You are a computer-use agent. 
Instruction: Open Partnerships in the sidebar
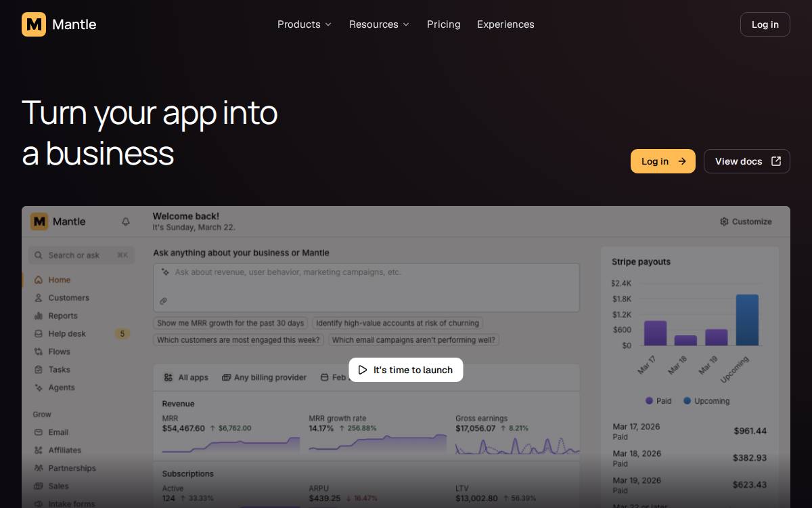pos(81,468)
